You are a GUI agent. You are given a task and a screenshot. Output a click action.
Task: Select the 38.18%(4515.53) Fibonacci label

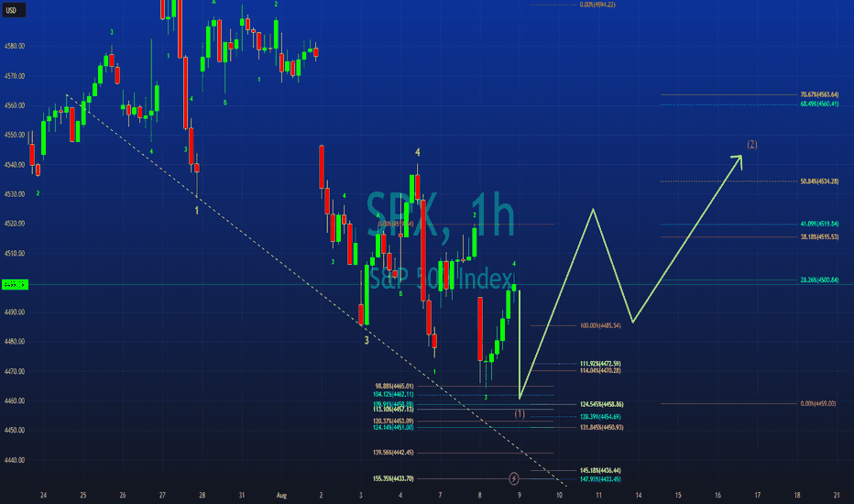click(819, 237)
